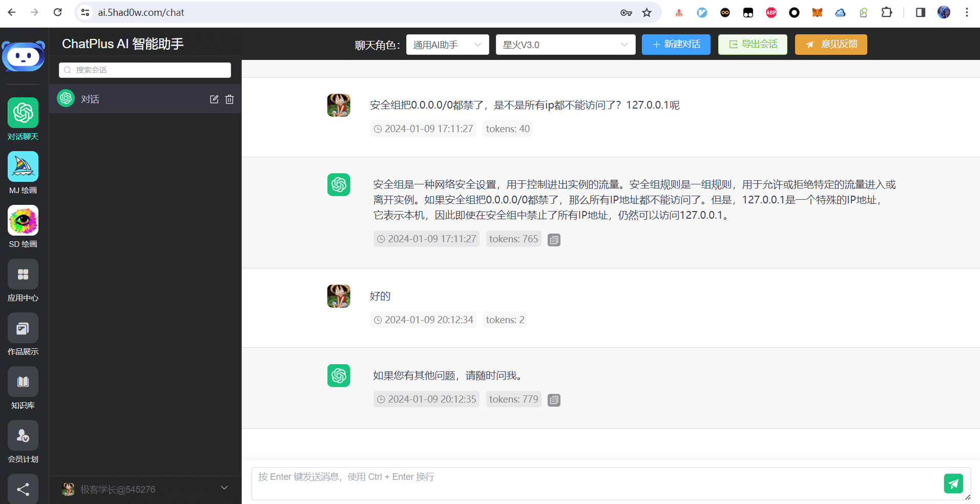This screenshot has width=980, height=504.
Task: Open the 对话聊天 chat section
Action: click(x=23, y=119)
